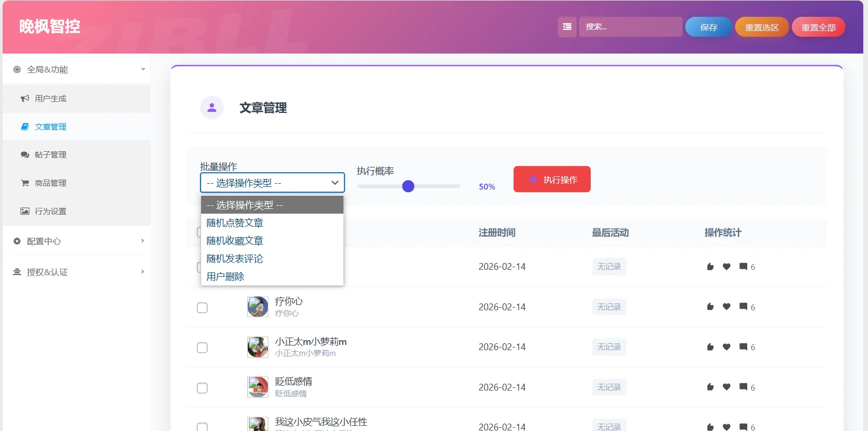
Task: Click the 商品管理 shopping cart icon
Action: [25, 183]
